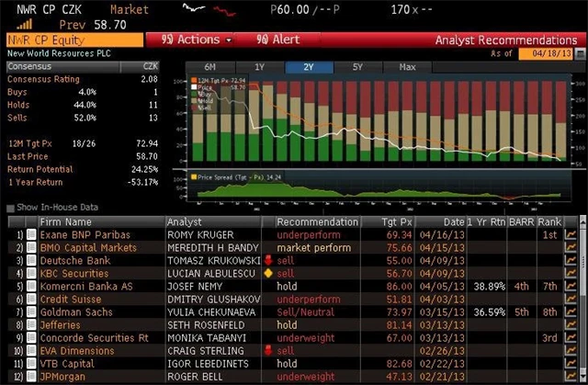Open chart icon for EVA Dimensions row
This screenshot has height=385, width=588.
click(571, 351)
